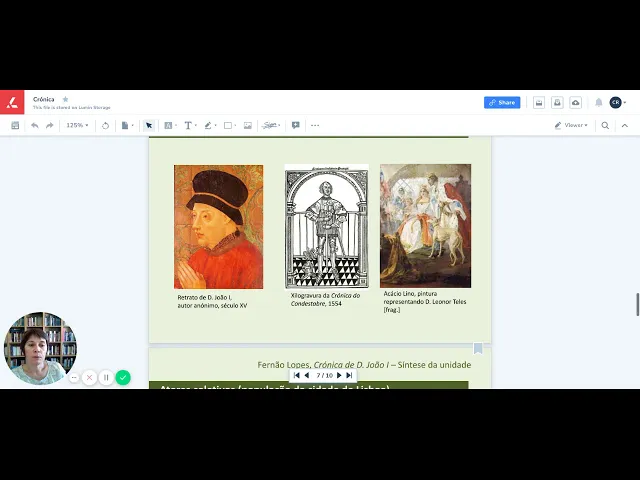Open the rectangle shape tool dropdown
Screen dimensions: 640x480
[x=230, y=125]
